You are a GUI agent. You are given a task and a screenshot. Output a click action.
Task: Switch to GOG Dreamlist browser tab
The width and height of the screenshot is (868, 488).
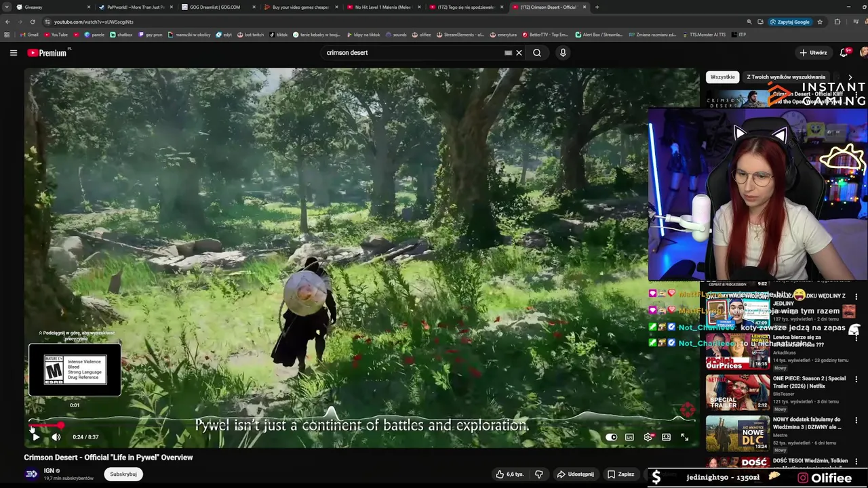(x=217, y=7)
